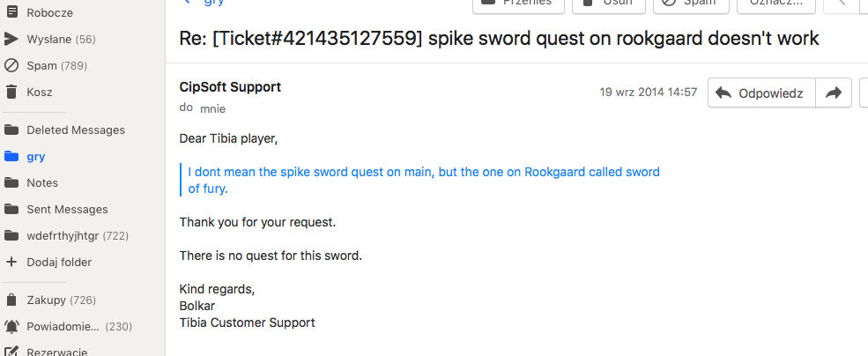The height and width of the screenshot is (356, 868).
Task: Click the forward arrow button
Action: [834, 93]
